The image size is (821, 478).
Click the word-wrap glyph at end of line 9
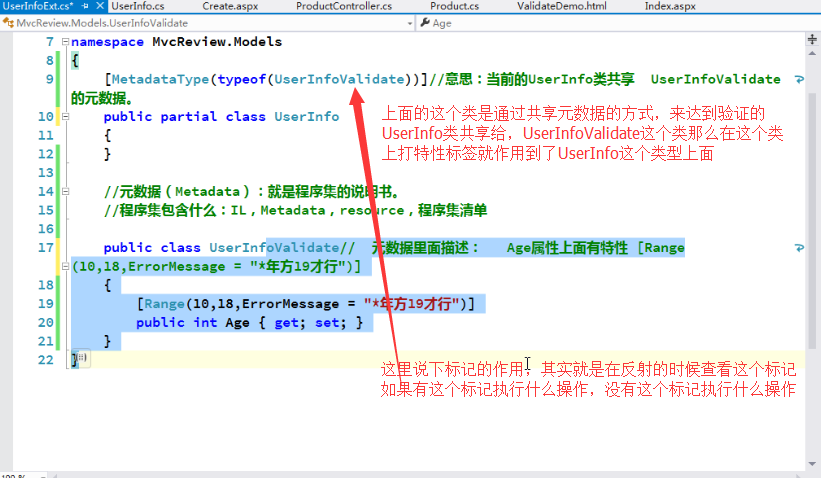(x=799, y=80)
